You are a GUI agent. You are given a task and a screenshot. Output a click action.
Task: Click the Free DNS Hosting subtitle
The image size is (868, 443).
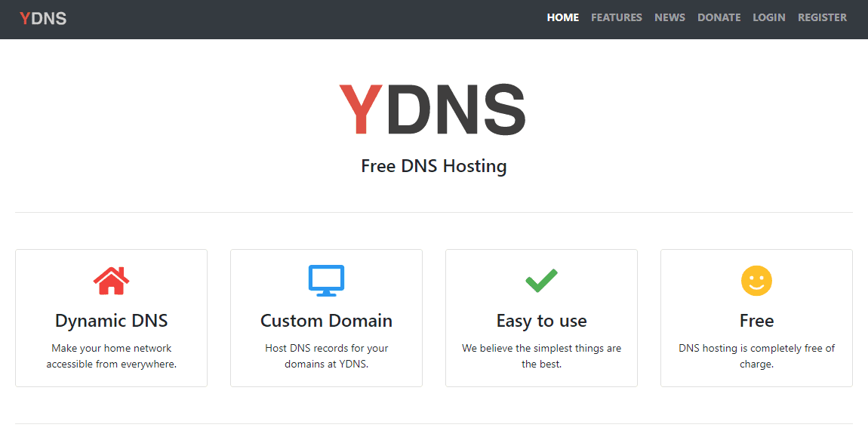[433, 166]
